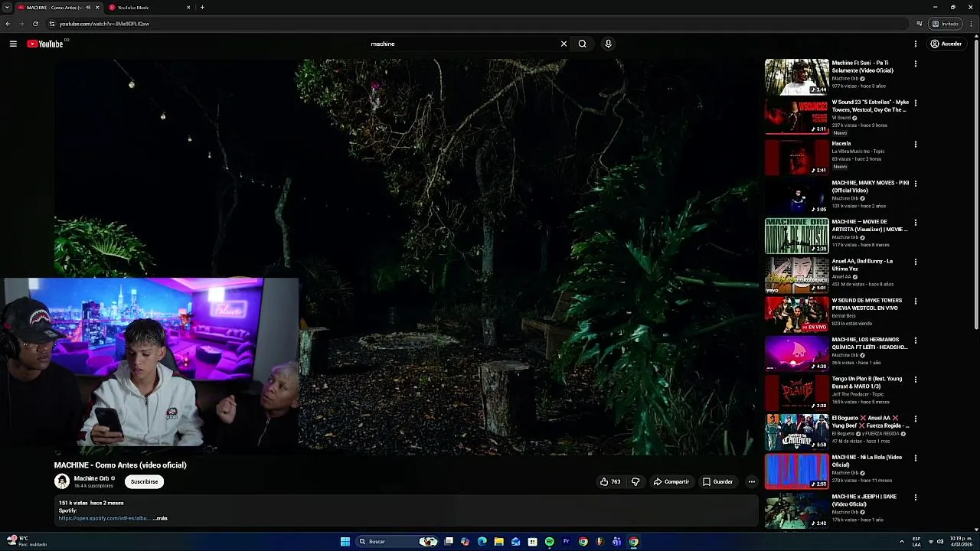
Task: Open the weather widget on taskbar
Action: 26,541
